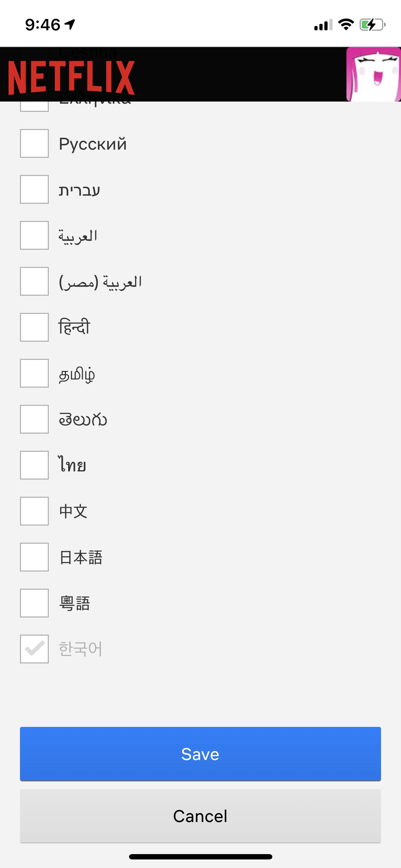Tap the Wi-Fi icon in status bar
This screenshot has width=401, height=868.
pos(344,24)
